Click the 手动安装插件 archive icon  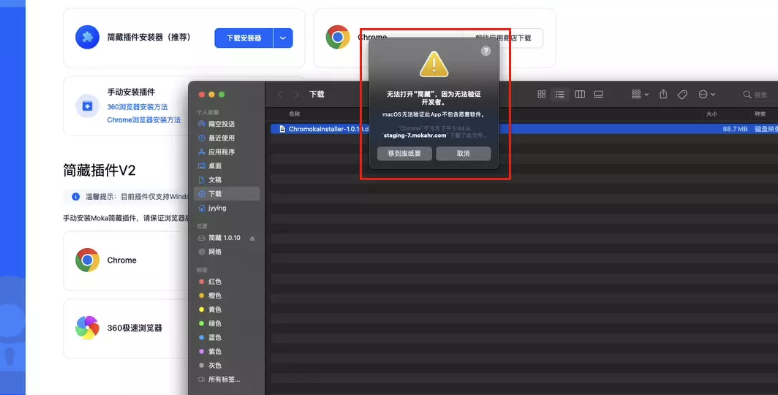[87, 106]
